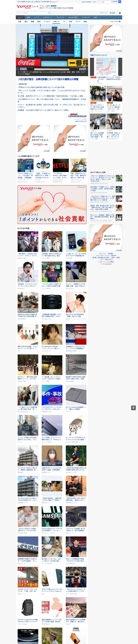Click the ログイン link
Screen dimensions: 138x644
coord(42,8)
